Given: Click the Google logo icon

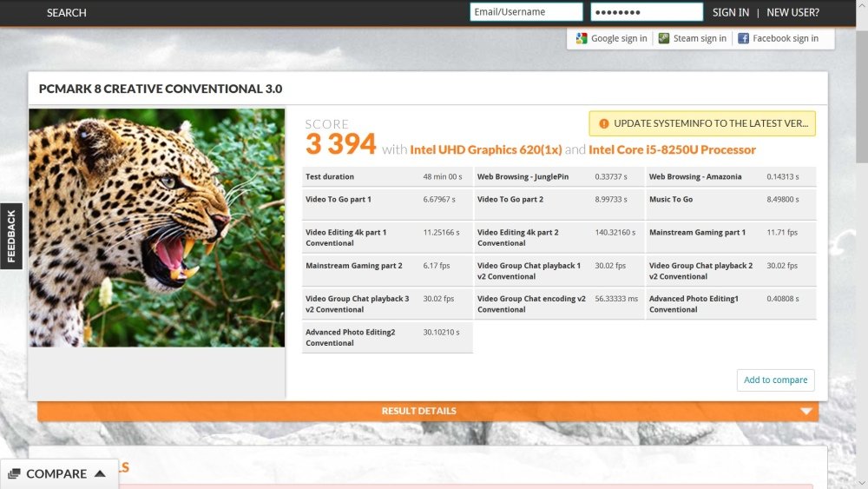Looking at the screenshot, I should click(x=582, y=38).
